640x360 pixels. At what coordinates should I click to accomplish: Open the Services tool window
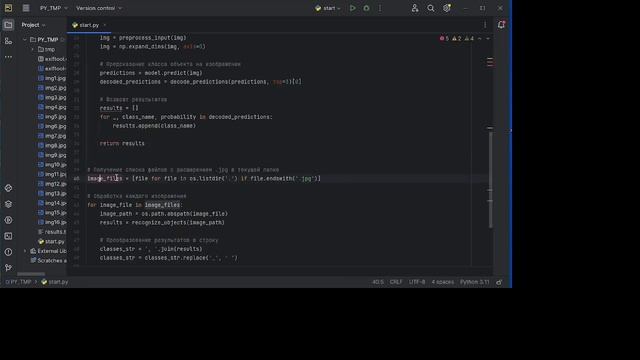pyautogui.click(x=8, y=220)
